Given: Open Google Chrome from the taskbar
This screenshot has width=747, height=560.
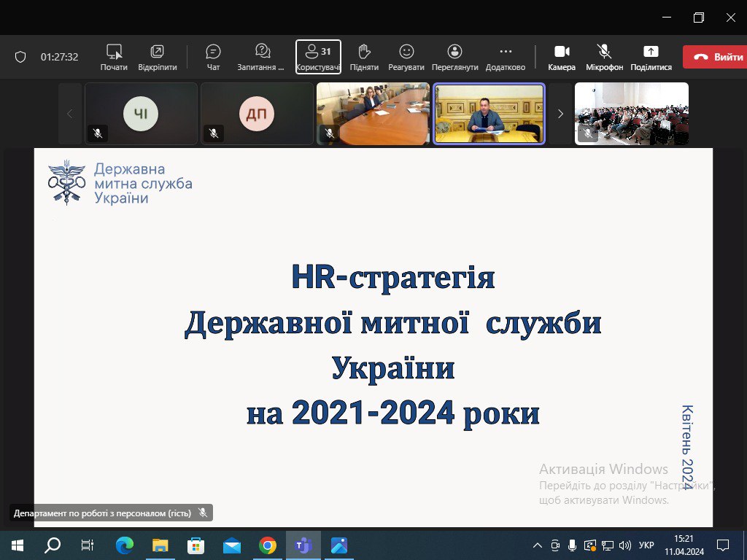Looking at the screenshot, I should 268,545.
